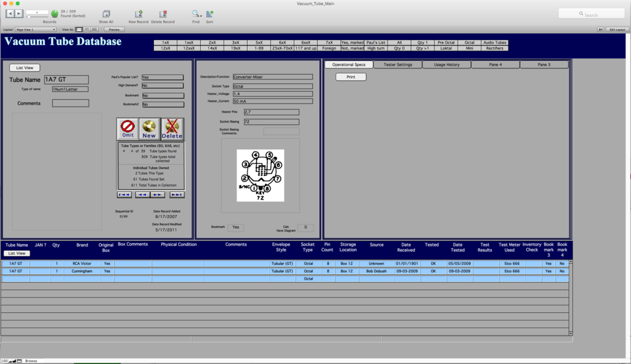631x364 pixels.
Task: Click the 'Audio Tubes' filter button
Action: 495,42
